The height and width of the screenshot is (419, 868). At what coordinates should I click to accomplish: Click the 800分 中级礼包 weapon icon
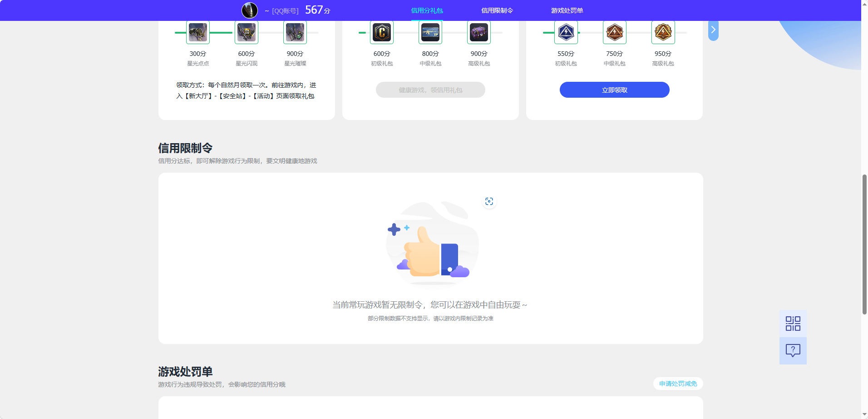[x=430, y=32]
